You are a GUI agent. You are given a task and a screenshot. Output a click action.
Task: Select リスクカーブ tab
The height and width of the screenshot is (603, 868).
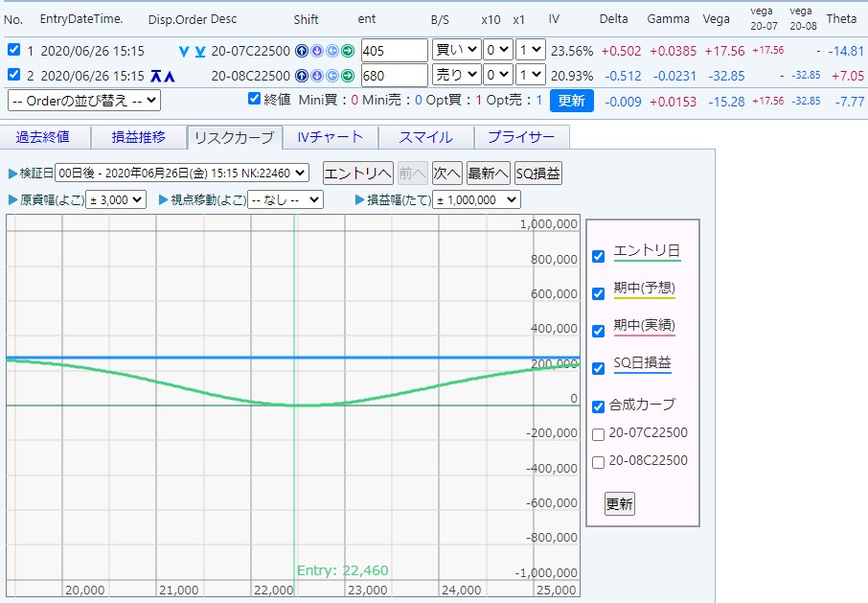[235, 138]
